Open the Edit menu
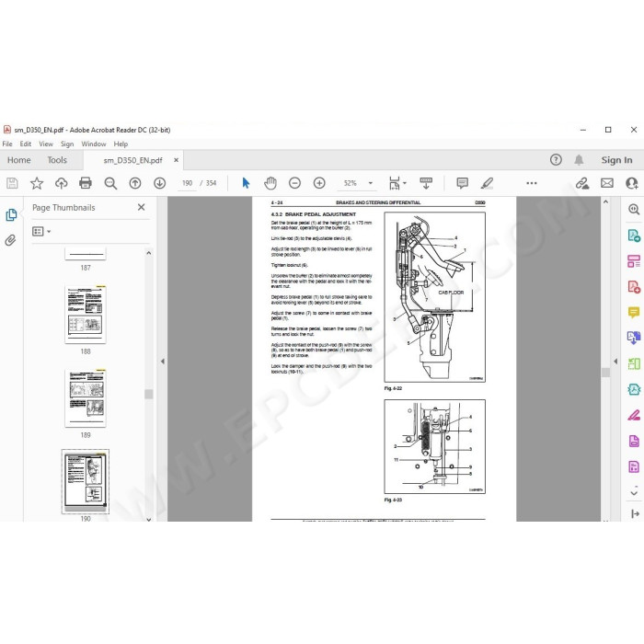The height and width of the screenshot is (644, 644). pyautogui.click(x=26, y=144)
